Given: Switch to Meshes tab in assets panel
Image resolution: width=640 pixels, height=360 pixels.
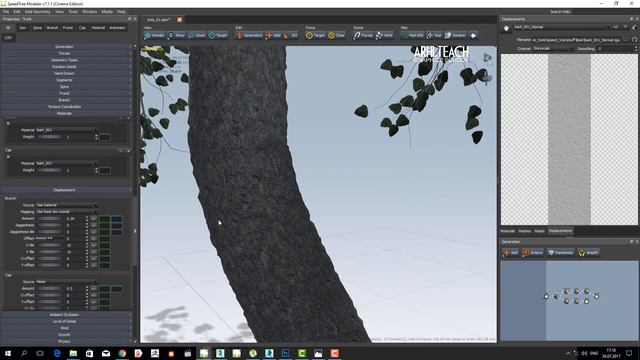Looking at the screenshot, I should tap(524, 231).
